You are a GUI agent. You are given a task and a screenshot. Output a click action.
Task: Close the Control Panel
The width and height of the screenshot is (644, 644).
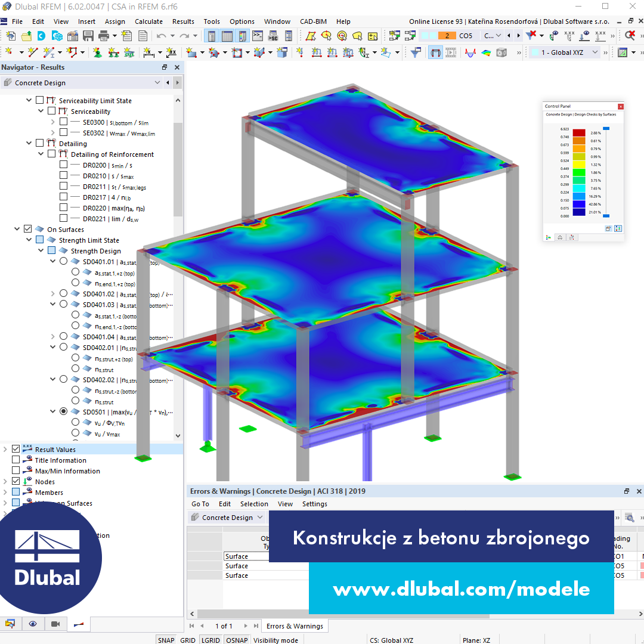click(x=621, y=106)
